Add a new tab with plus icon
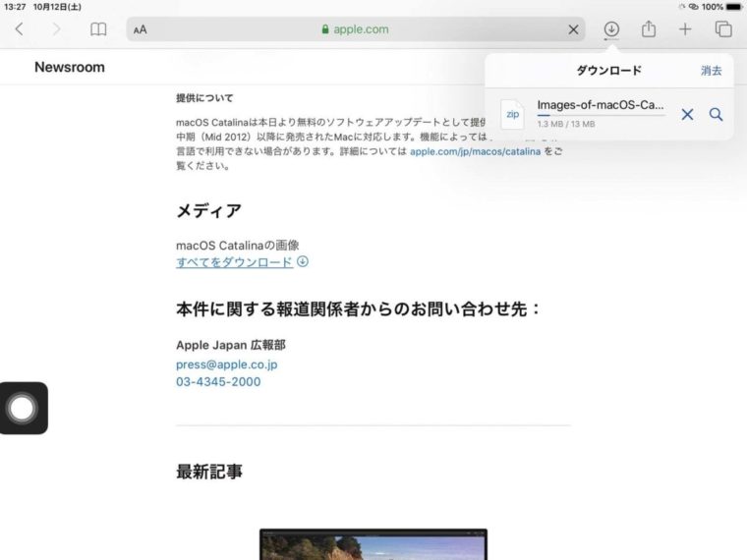 coord(685,29)
